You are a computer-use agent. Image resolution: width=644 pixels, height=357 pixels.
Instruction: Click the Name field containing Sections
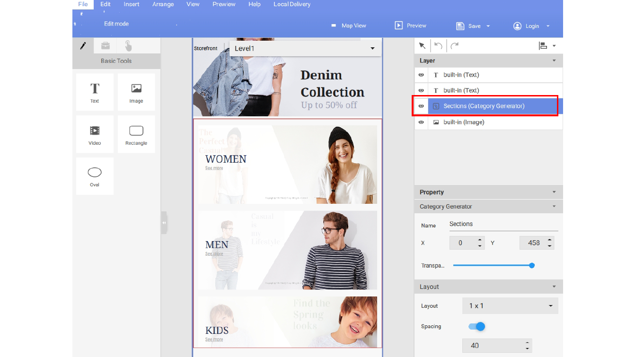[x=503, y=224]
